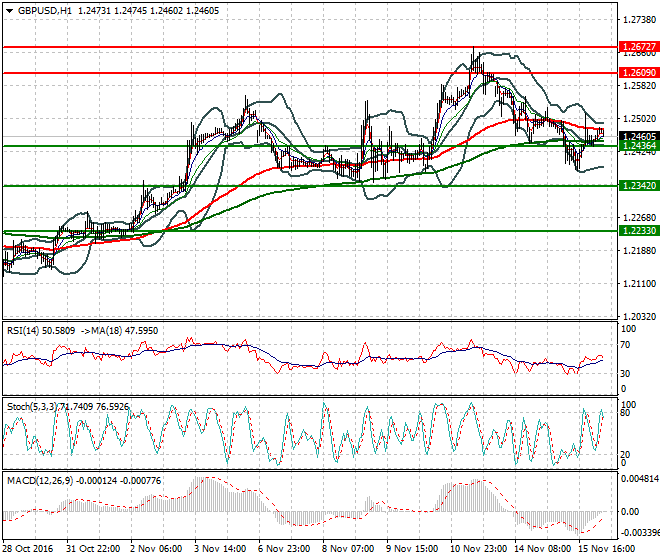Click the 1.20320 price scale value

pos(639,317)
